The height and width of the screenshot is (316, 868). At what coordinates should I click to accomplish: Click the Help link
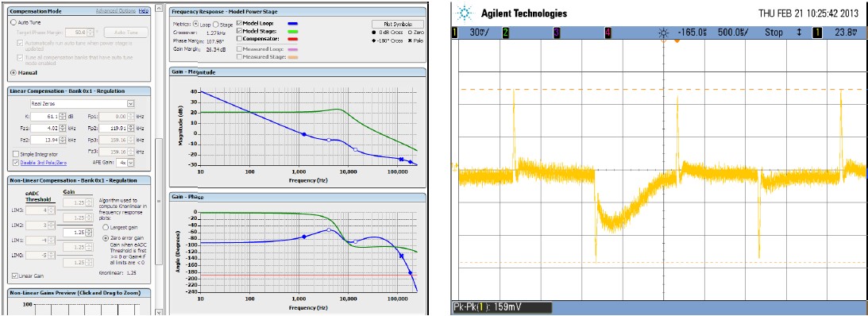(x=144, y=10)
